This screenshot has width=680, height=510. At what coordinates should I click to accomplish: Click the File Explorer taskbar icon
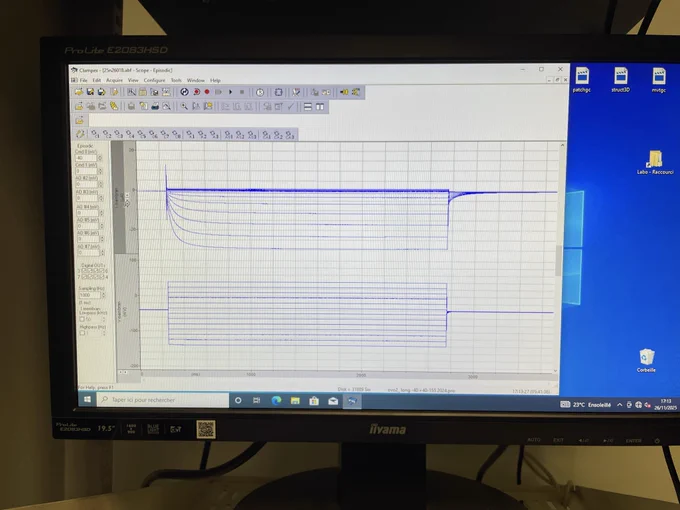click(295, 401)
